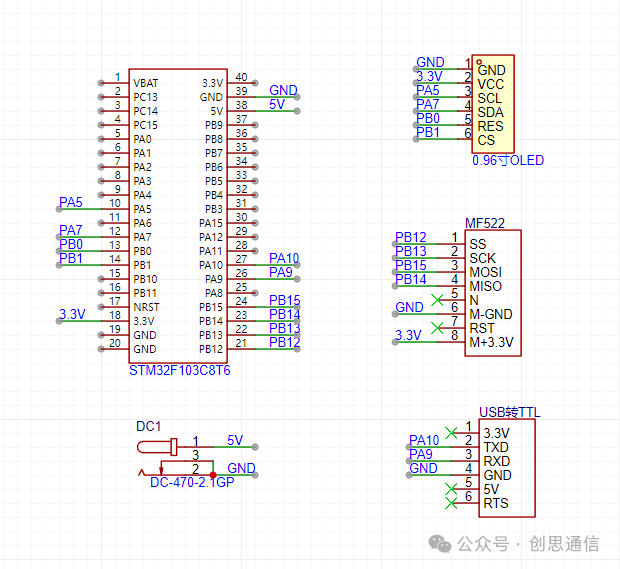
Task: Click the PA10 net label at STM32 pin 27
Action: [x=284, y=258]
